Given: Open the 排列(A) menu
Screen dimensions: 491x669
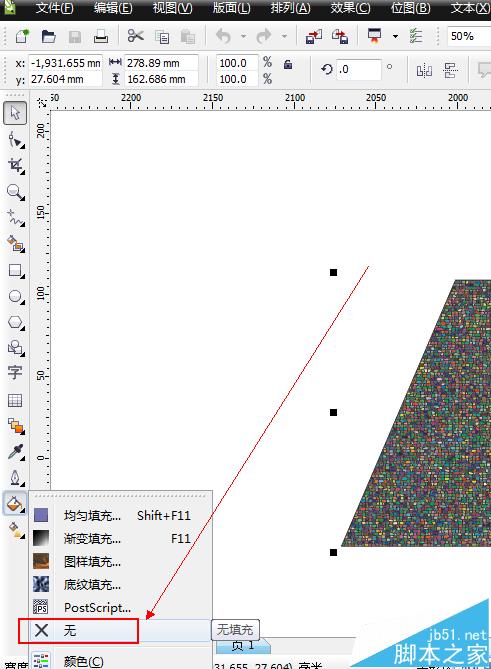Looking at the screenshot, I should (x=291, y=8).
